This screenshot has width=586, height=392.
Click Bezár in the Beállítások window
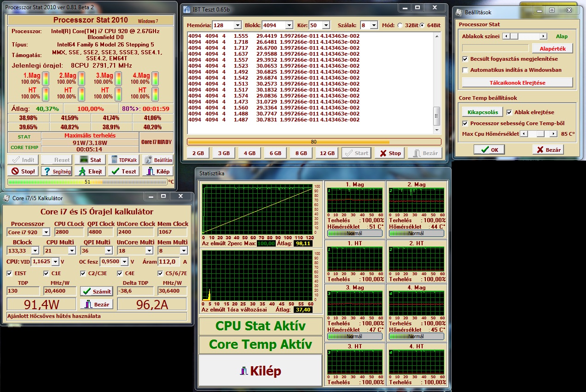pyautogui.click(x=548, y=150)
